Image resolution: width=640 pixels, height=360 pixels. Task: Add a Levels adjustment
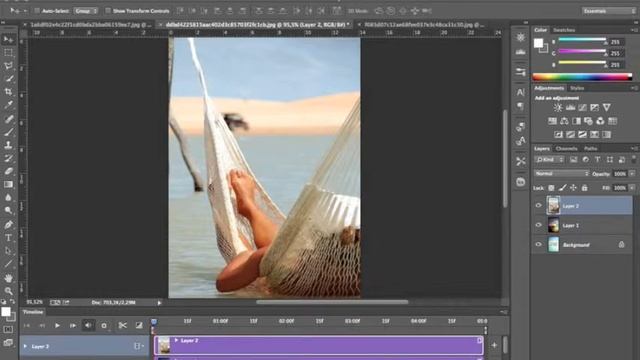coord(570,107)
